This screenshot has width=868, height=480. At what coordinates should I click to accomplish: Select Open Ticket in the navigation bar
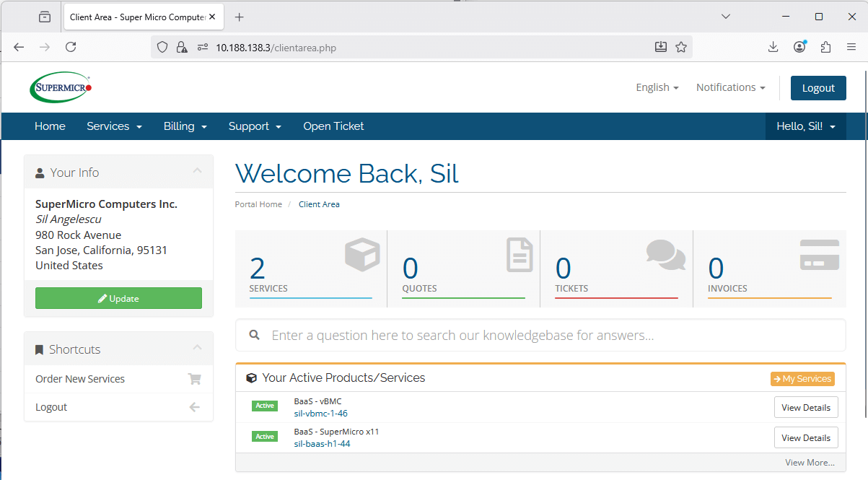[333, 126]
